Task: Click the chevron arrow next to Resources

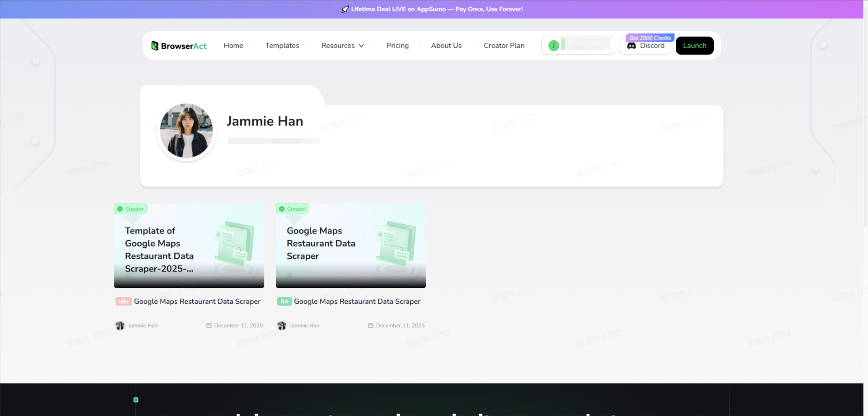Action: click(361, 46)
